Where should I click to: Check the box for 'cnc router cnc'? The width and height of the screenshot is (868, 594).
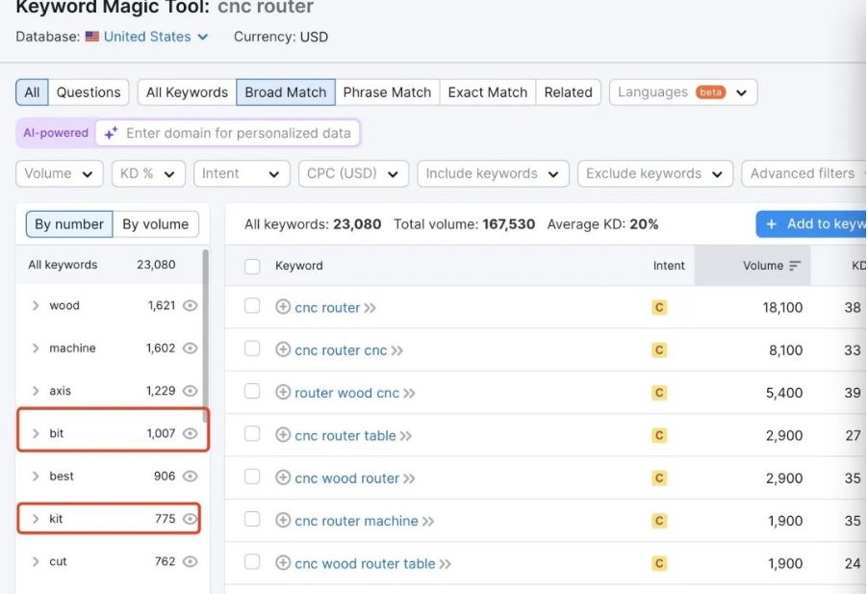click(252, 349)
